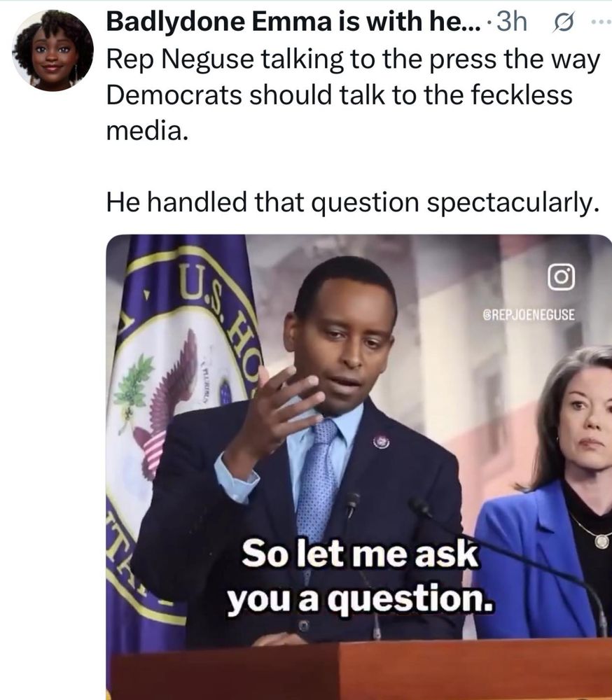
Task: Click the Instagram logo in the video
Action: coord(561,277)
